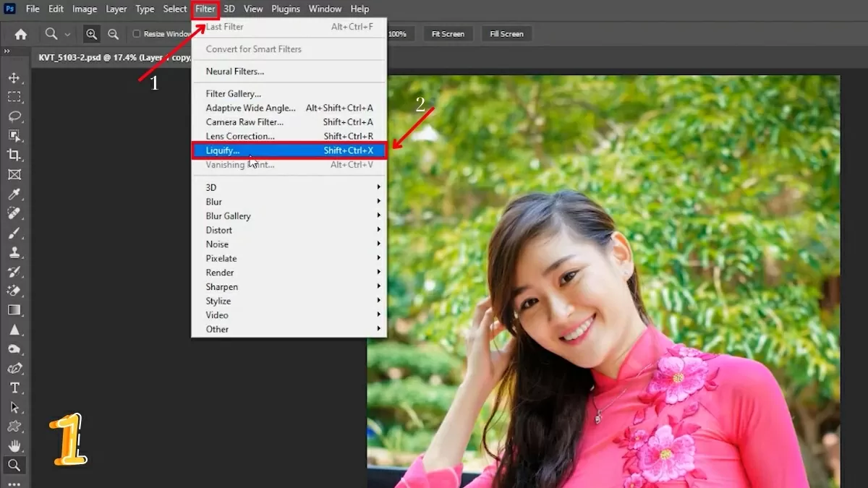The height and width of the screenshot is (488, 868).
Task: Select the Move tool
Action: [14, 77]
